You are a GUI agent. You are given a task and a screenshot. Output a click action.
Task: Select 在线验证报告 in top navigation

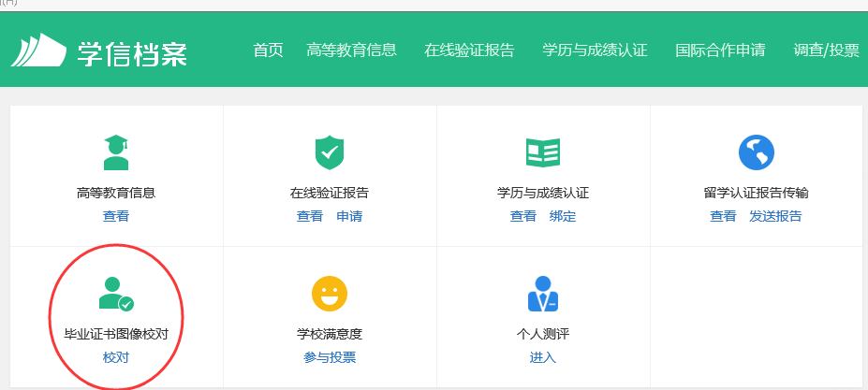pos(469,51)
